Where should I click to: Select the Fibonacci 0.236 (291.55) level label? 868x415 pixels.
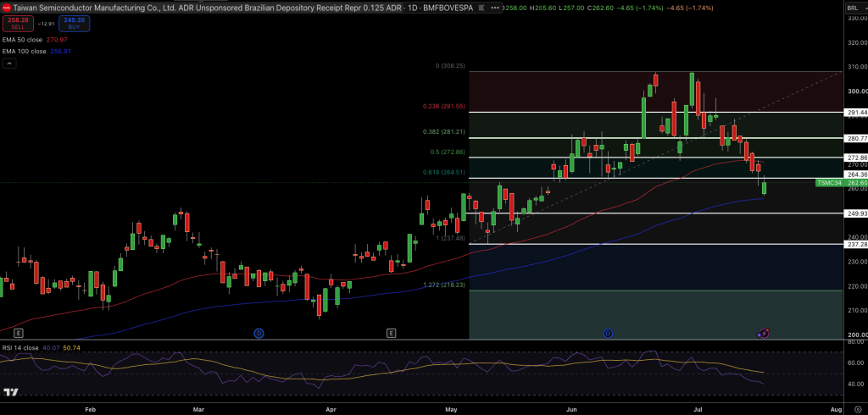point(442,106)
